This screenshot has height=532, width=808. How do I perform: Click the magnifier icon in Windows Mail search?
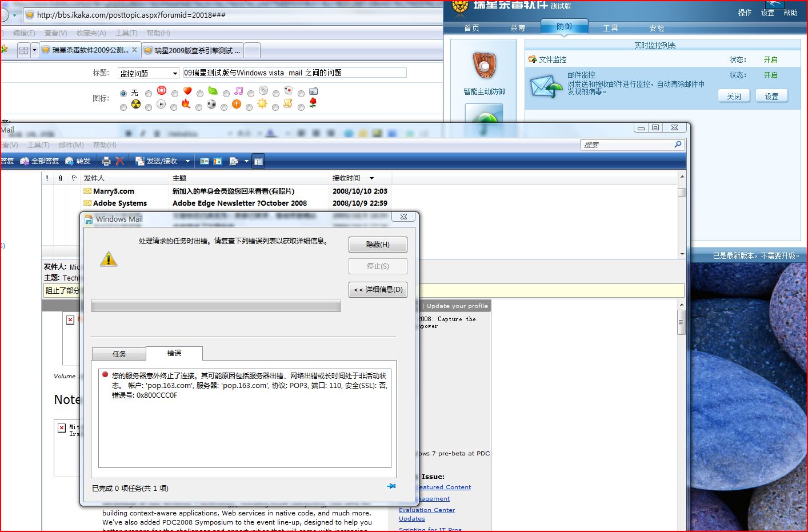678,145
